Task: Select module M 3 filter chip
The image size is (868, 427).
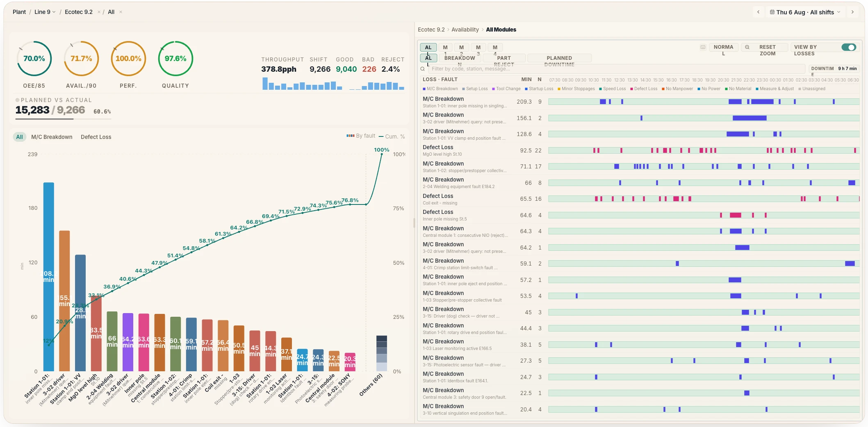Action: 478,48
